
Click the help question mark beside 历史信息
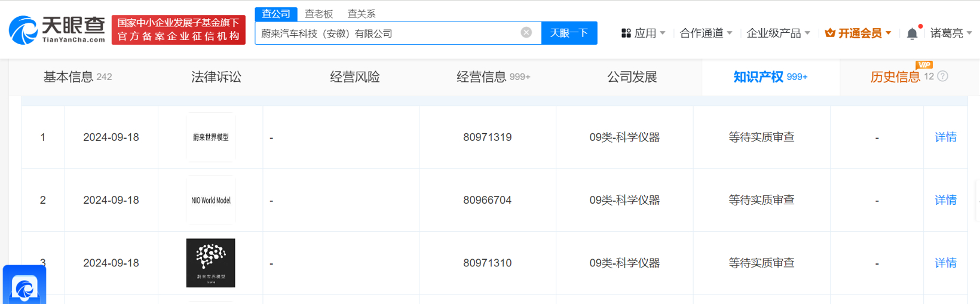point(942,76)
